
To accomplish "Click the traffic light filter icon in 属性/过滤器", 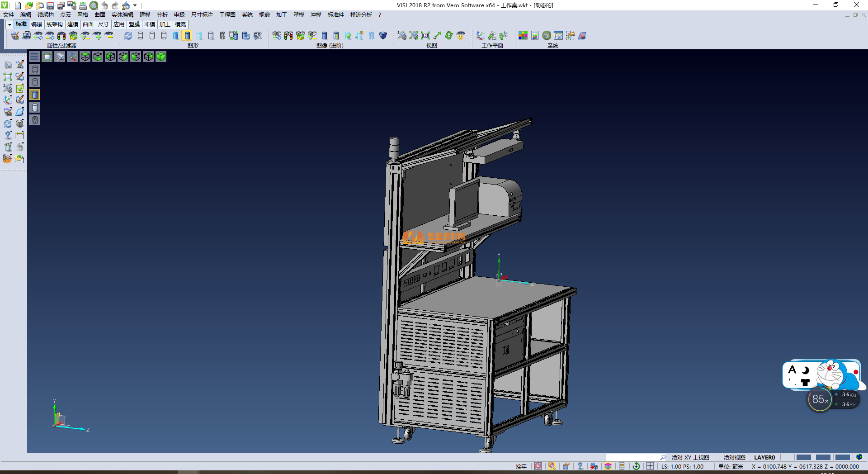I will tap(61, 35).
